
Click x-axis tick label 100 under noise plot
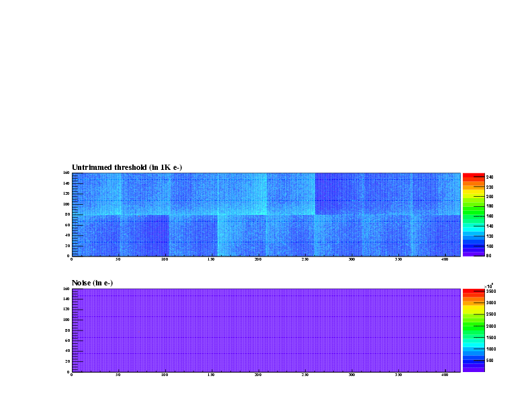coord(165,375)
